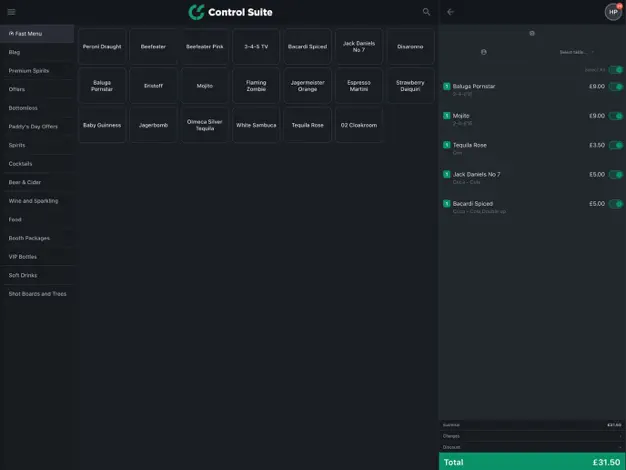The width and height of the screenshot is (626, 470).
Task: Toggle the Bacardi Spiced order line switch
Action: click(616, 204)
